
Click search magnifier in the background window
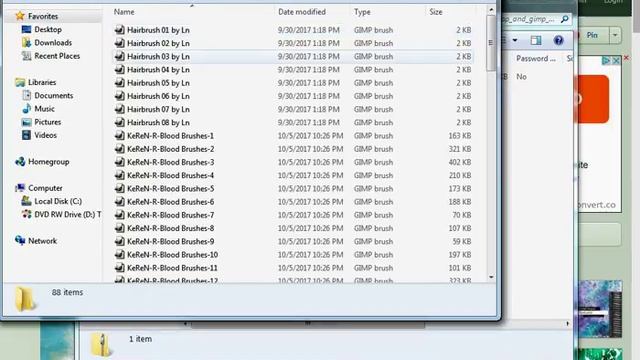coord(565,19)
